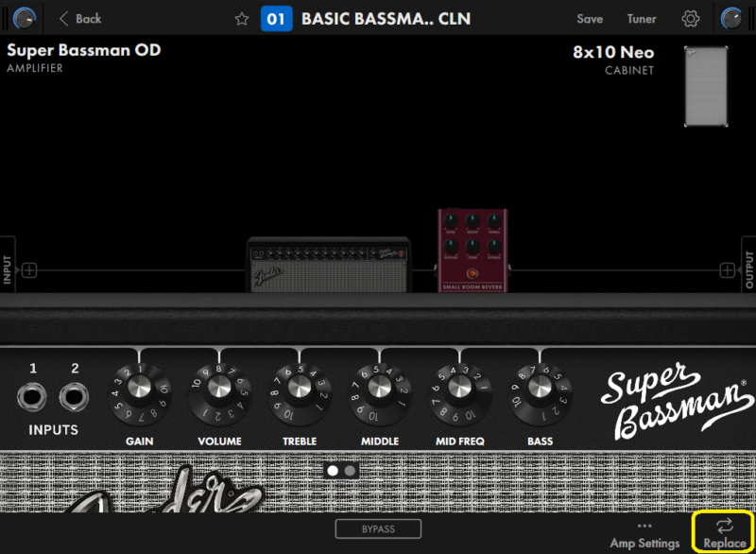This screenshot has width=756, height=554.
Task: Switch to second amp page dot
Action: (x=350, y=470)
